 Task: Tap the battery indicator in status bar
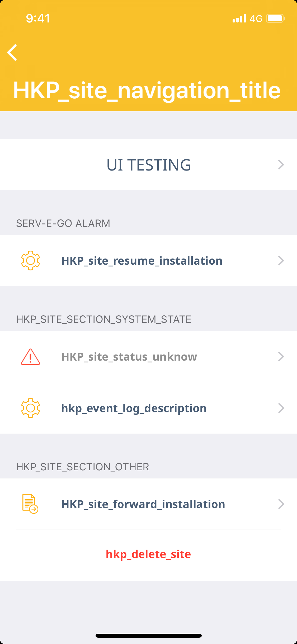(x=275, y=19)
